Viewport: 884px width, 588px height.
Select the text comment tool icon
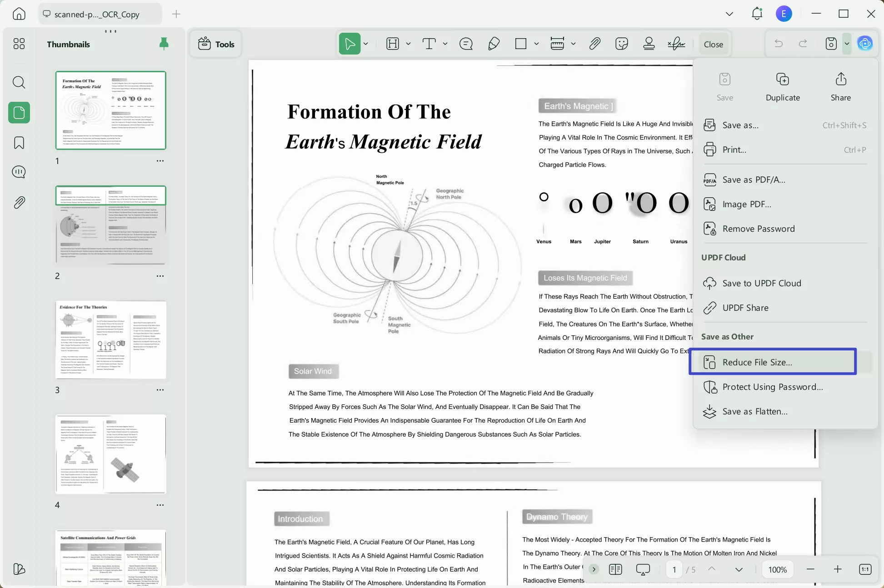click(429, 44)
